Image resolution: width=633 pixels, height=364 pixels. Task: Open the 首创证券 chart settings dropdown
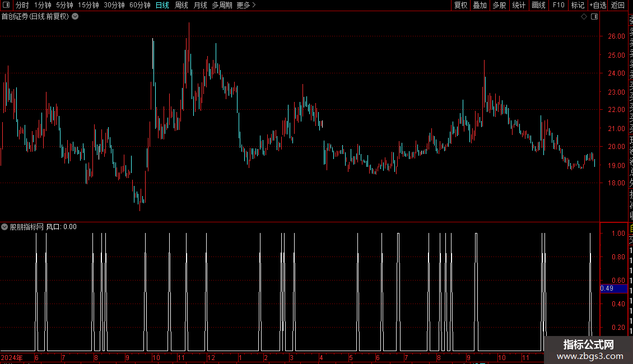(75, 17)
